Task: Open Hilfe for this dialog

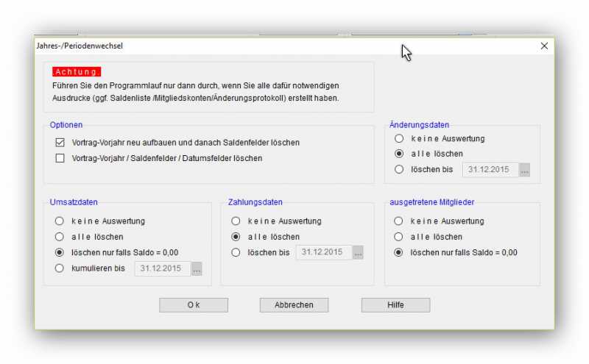Action: (395, 304)
